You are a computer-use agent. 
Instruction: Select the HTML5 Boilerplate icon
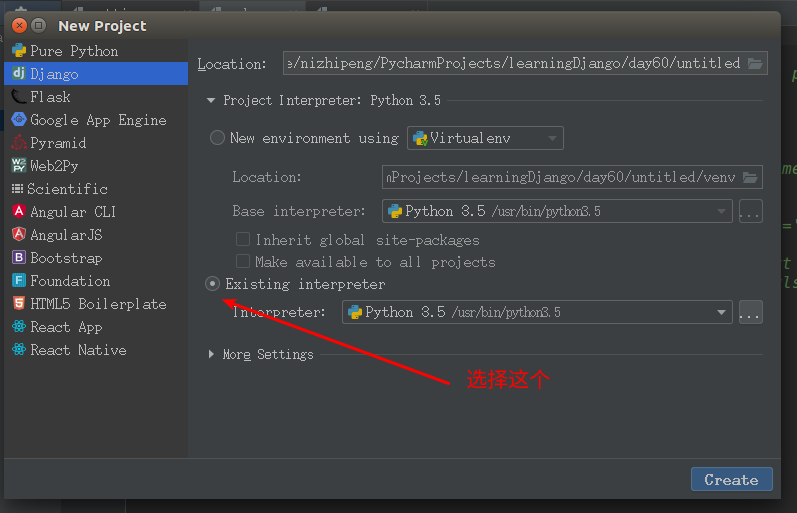coord(19,303)
